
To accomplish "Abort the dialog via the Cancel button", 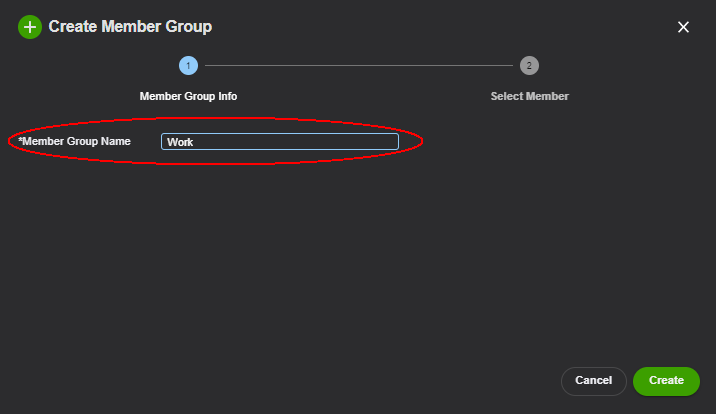I will 594,381.
